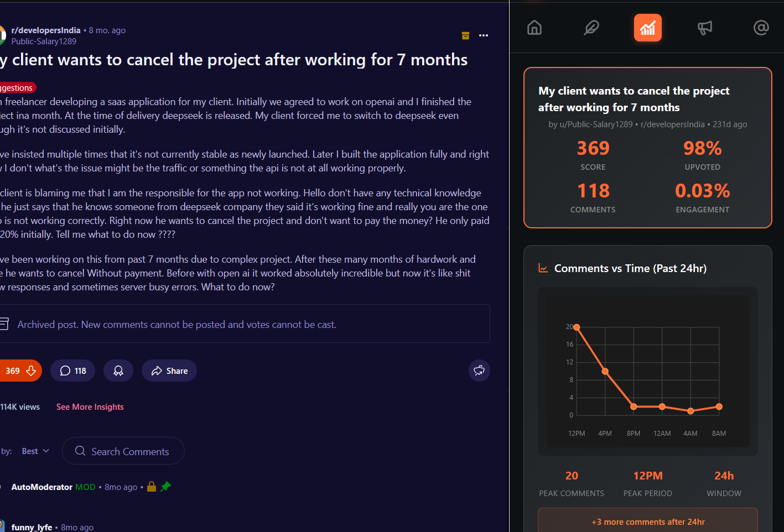Screen dimensions: 784x532
Task: Open r/developersIndia subreddit link
Action: (46, 30)
